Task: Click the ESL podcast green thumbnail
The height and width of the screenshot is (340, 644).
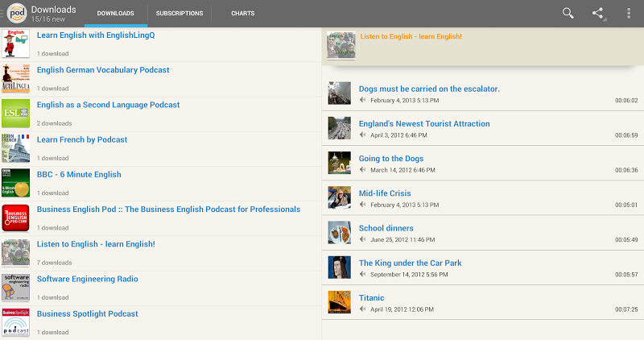Action: pos(15,114)
